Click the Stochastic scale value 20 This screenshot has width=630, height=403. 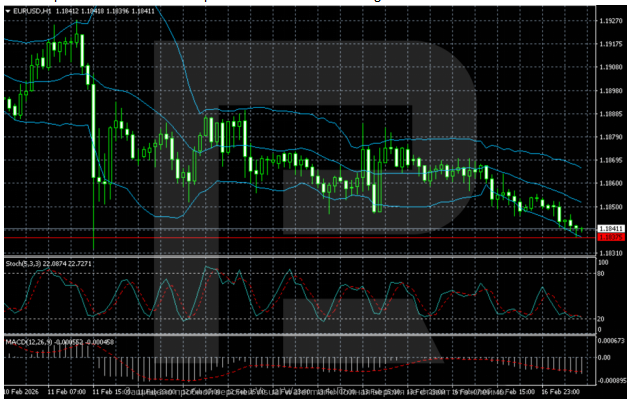tap(603, 318)
